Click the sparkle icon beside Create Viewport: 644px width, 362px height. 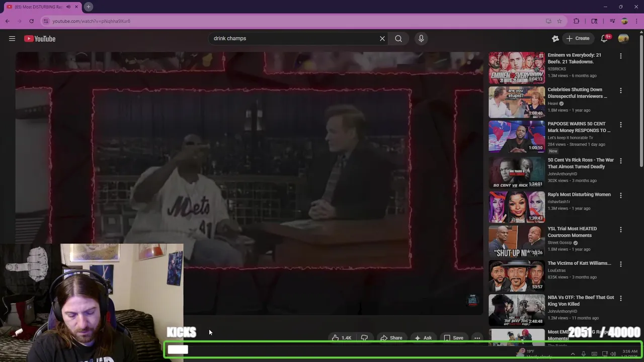click(555, 38)
